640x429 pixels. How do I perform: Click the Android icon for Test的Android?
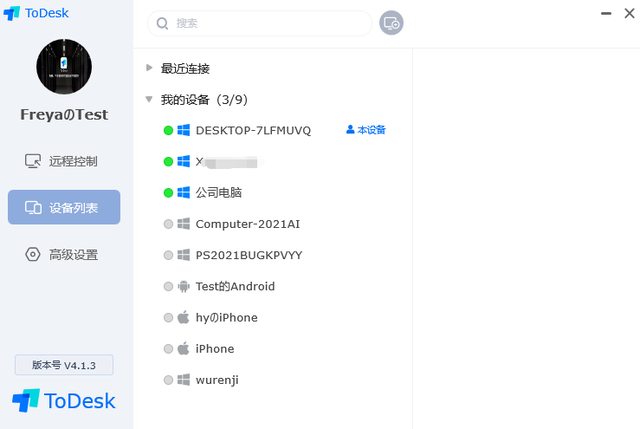point(184,286)
